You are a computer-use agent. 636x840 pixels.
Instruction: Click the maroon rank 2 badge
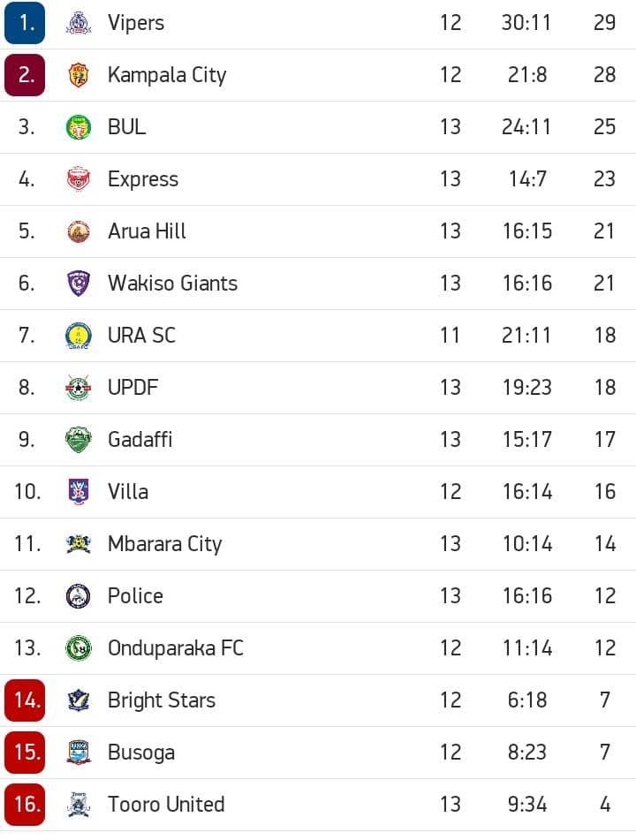(25, 75)
